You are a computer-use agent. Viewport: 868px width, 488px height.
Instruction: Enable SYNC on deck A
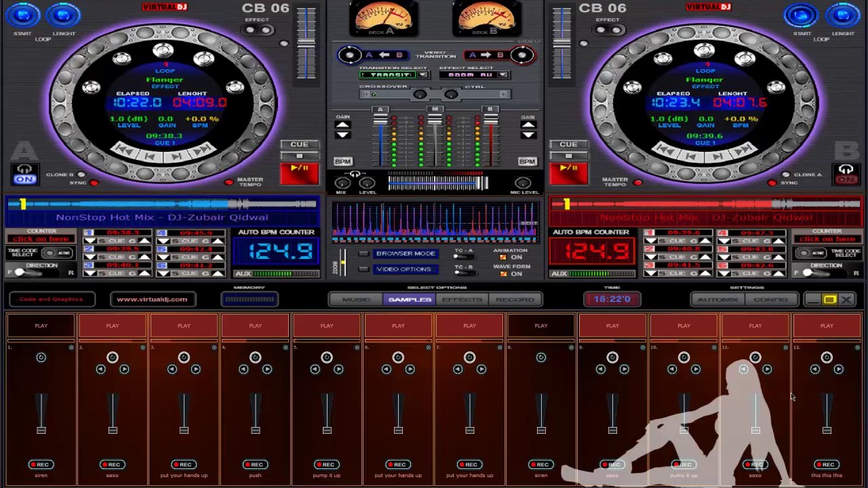(94, 183)
